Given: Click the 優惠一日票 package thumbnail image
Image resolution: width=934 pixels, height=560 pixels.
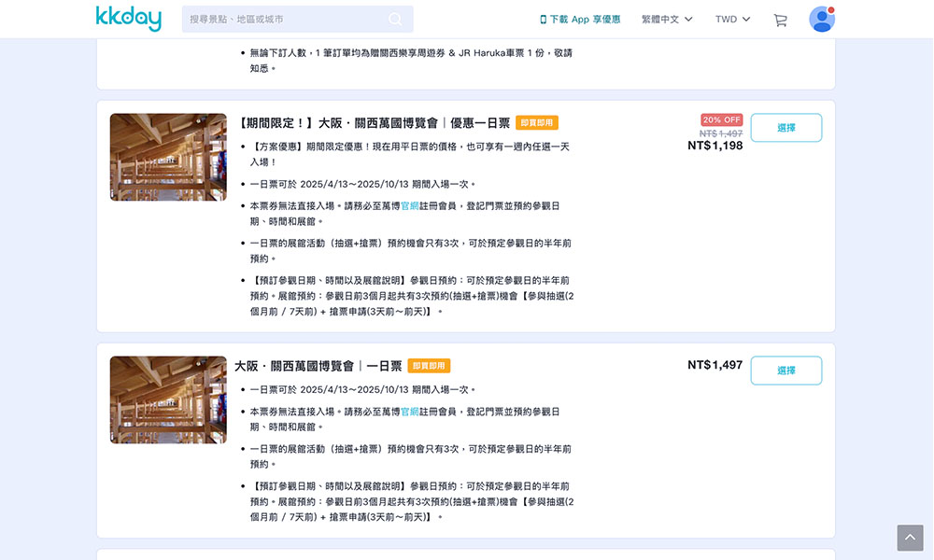Looking at the screenshot, I should point(168,157).
